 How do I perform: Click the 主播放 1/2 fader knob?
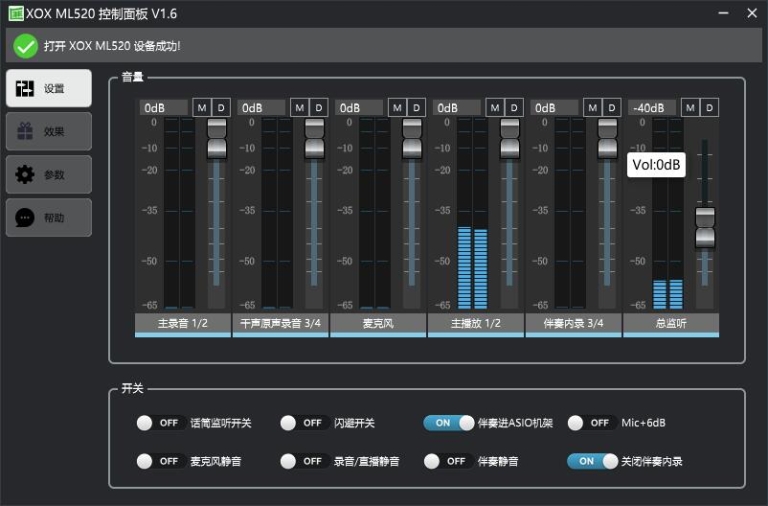[x=510, y=138]
